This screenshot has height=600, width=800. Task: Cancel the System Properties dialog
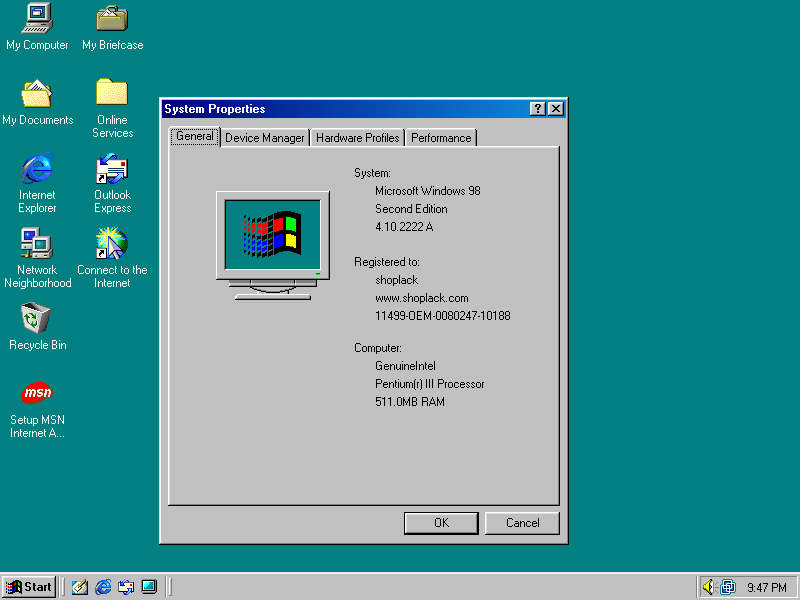tap(522, 523)
